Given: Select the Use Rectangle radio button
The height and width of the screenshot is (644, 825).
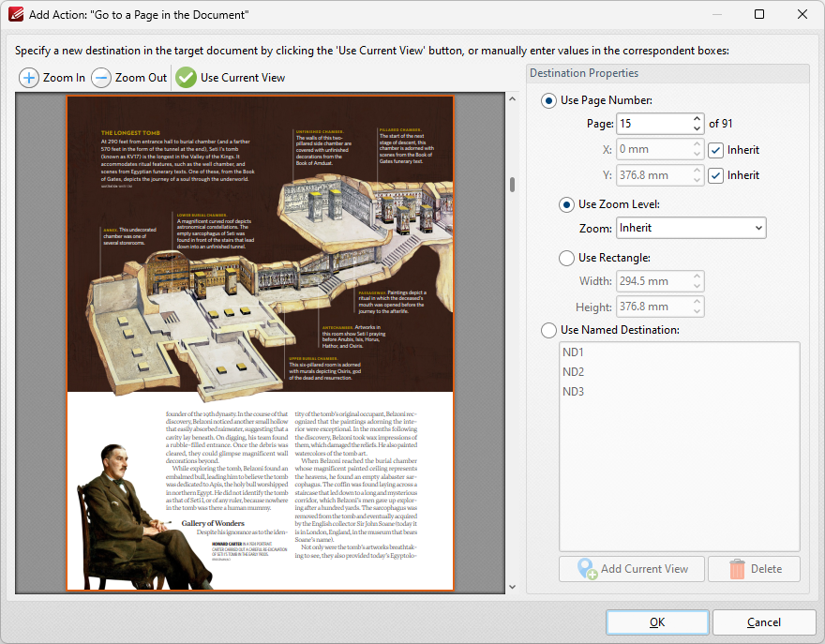Looking at the screenshot, I should coord(566,258).
